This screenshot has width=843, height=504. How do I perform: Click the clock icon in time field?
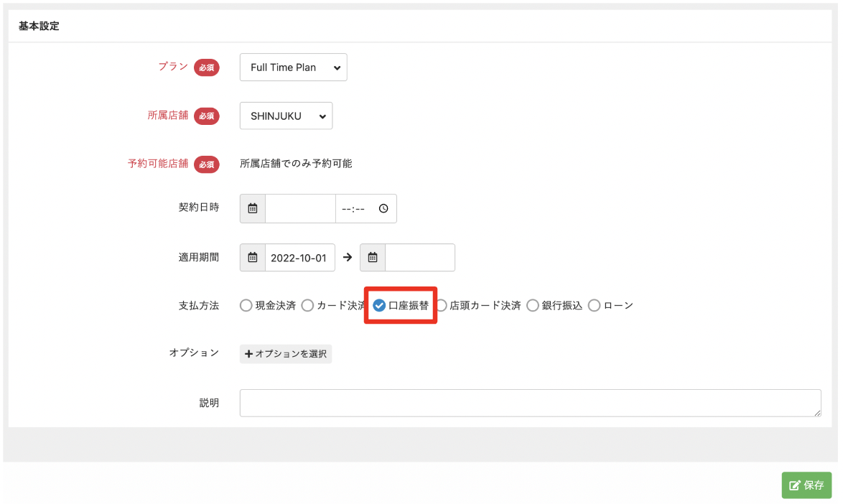coord(383,209)
